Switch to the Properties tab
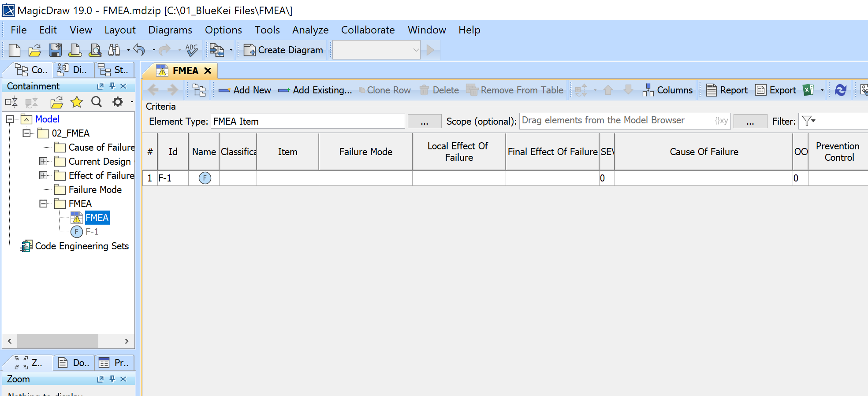868x396 pixels. [114, 363]
